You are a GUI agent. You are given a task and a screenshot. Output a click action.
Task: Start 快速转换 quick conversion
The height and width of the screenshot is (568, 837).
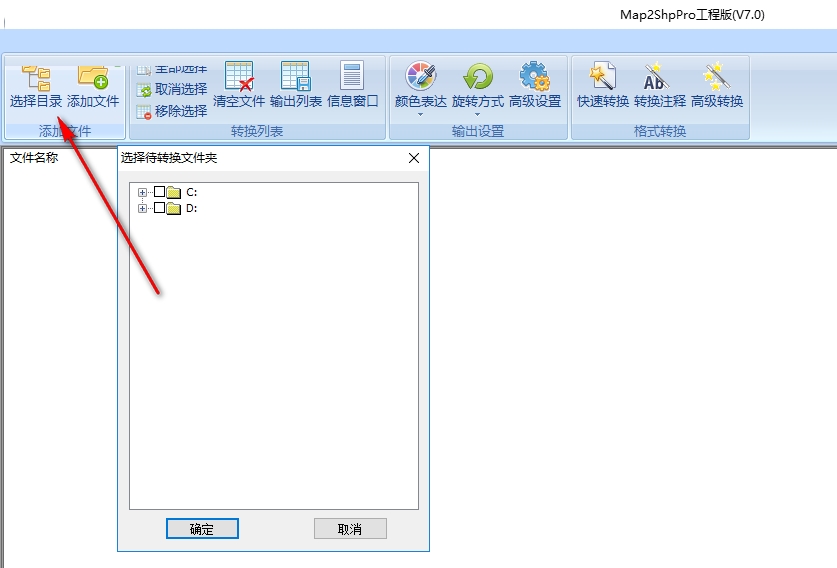coord(603,84)
